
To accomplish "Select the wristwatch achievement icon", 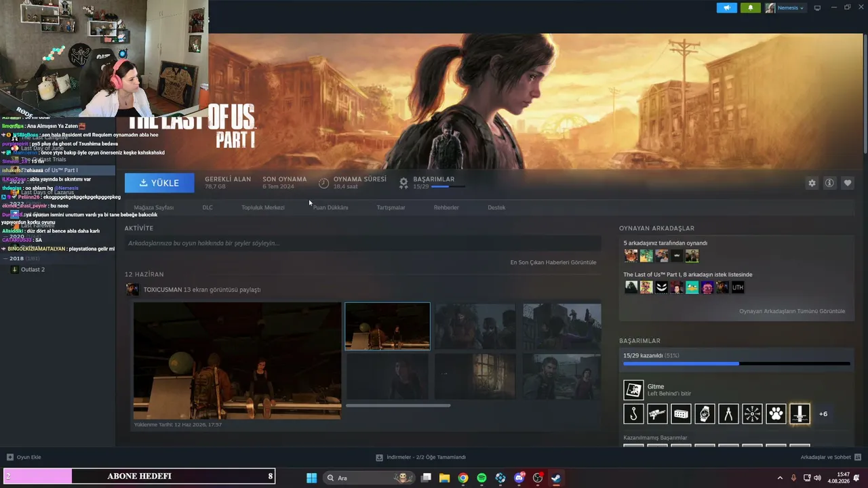I will [705, 413].
